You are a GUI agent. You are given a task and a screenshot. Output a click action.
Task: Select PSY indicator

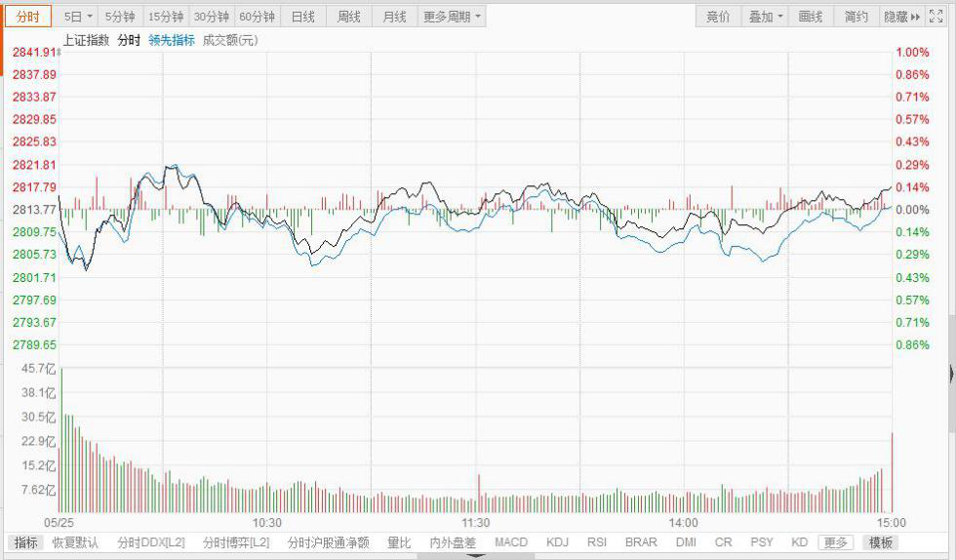coord(762,542)
